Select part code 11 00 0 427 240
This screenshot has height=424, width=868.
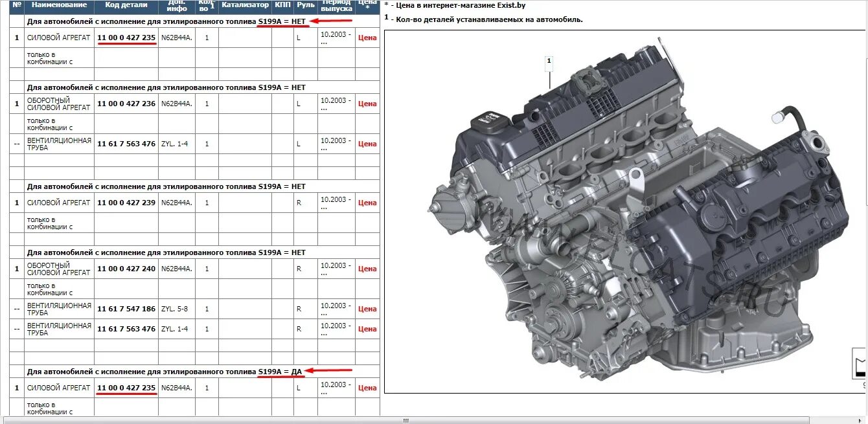pos(126,269)
